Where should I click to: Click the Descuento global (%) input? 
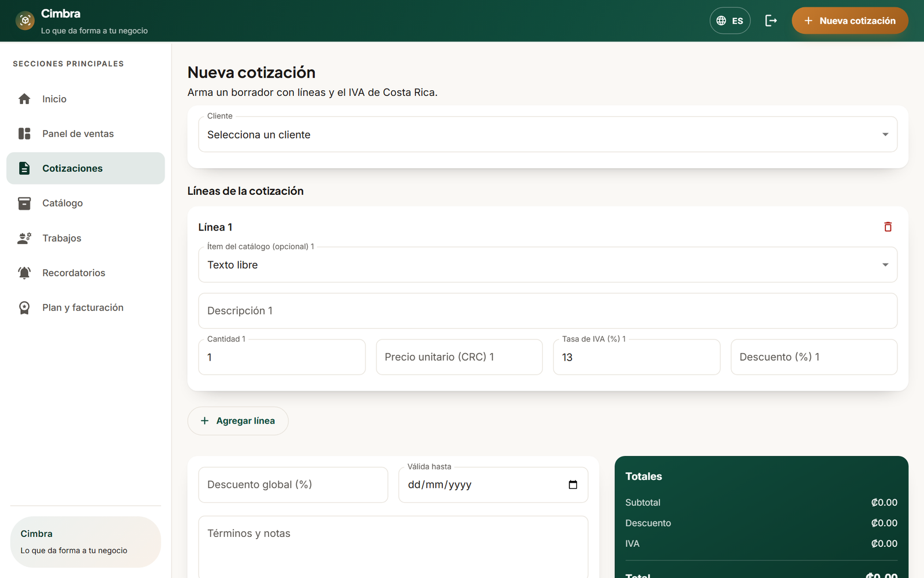click(x=293, y=485)
